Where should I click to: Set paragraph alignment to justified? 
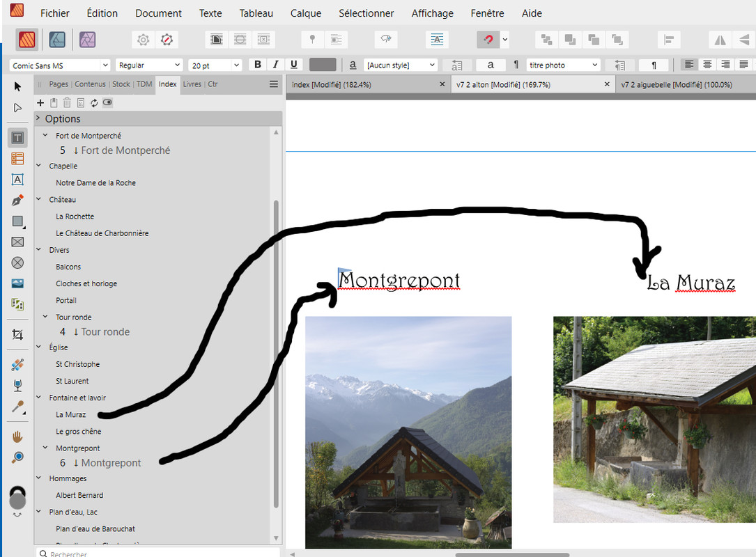coord(743,65)
